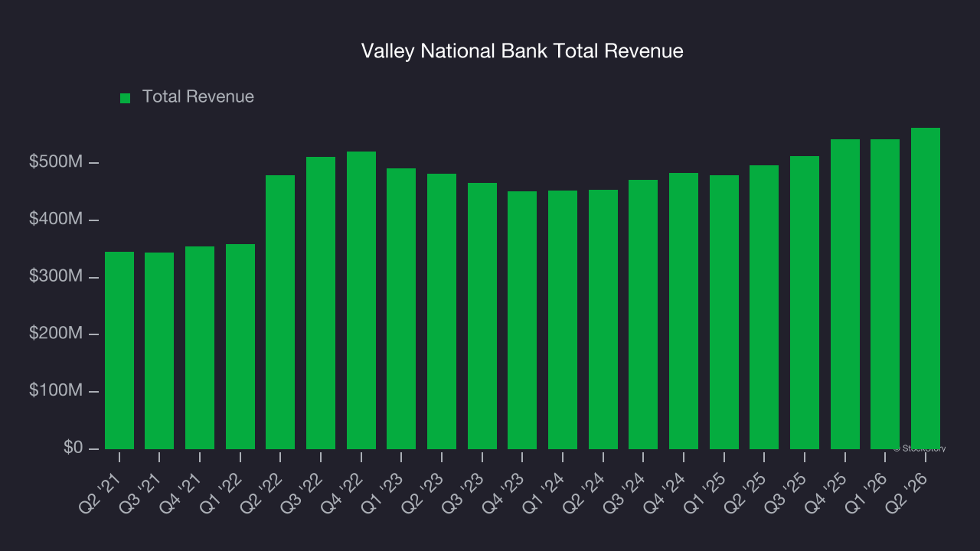Click the chart title Valley National Bank Total Revenue
Screen dimensions: 980x551
(522, 51)
